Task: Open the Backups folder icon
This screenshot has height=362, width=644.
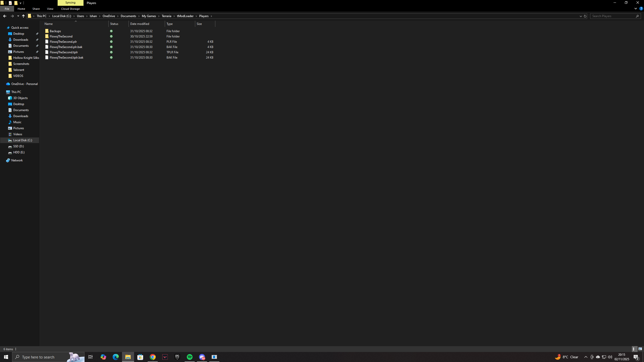Action: point(47,31)
